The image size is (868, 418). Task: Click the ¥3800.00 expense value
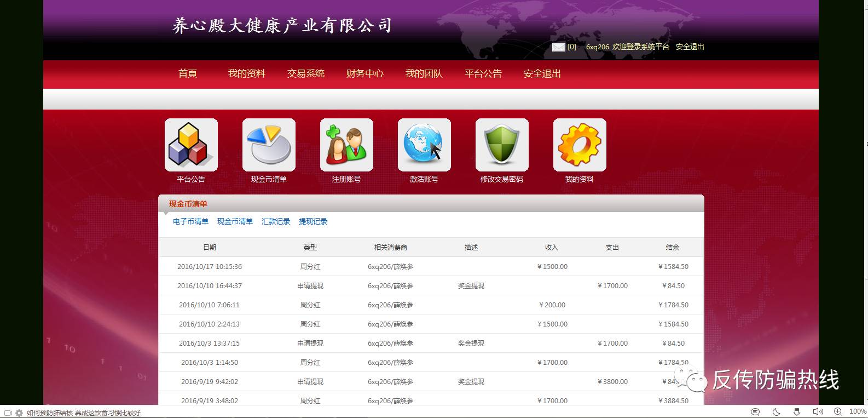[612, 382]
